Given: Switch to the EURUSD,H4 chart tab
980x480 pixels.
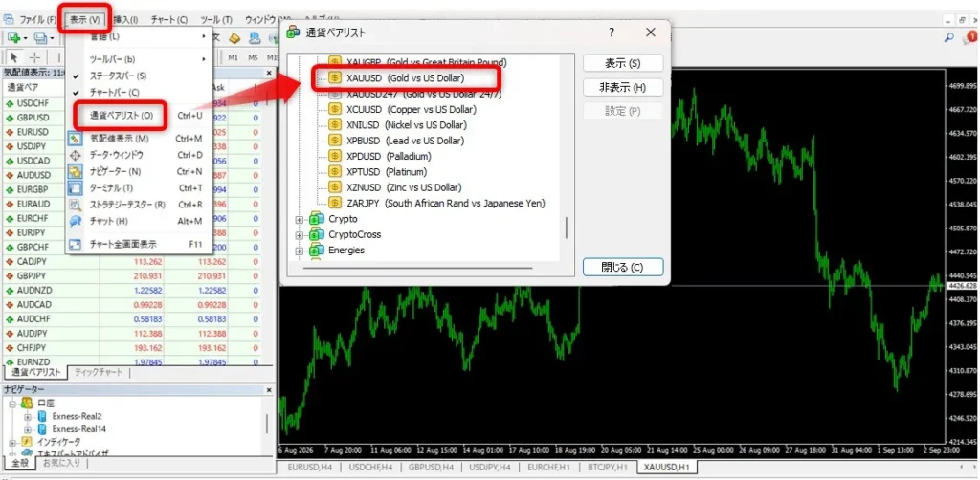Looking at the screenshot, I should click(x=310, y=467).
